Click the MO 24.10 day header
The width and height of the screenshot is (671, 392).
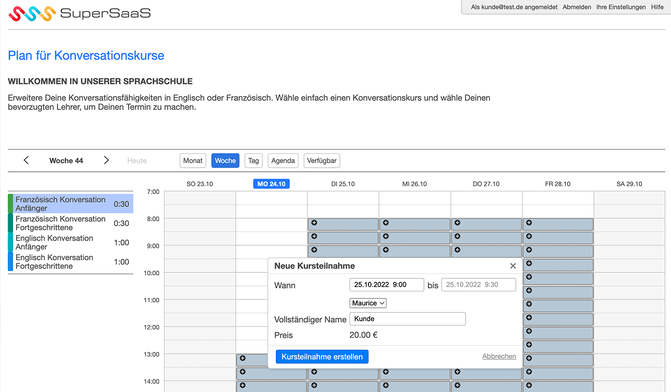[271, 184]
